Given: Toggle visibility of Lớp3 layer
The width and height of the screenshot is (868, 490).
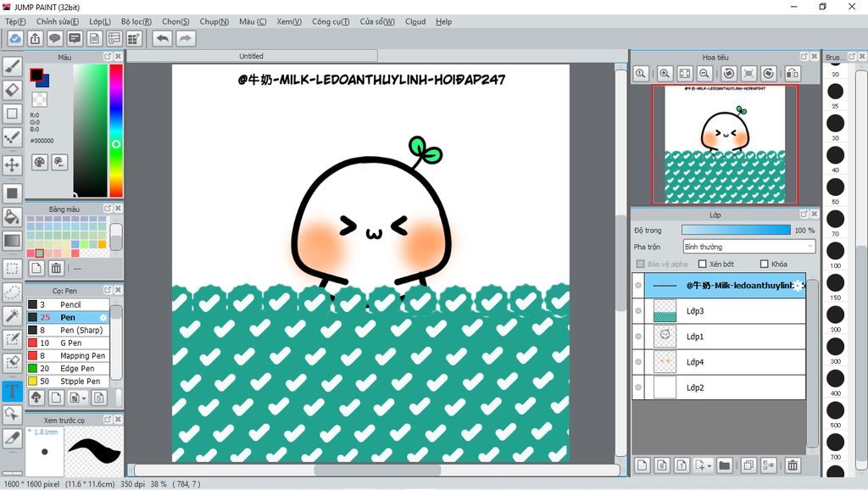Looking at the screenshot, I should pos(638,311).
